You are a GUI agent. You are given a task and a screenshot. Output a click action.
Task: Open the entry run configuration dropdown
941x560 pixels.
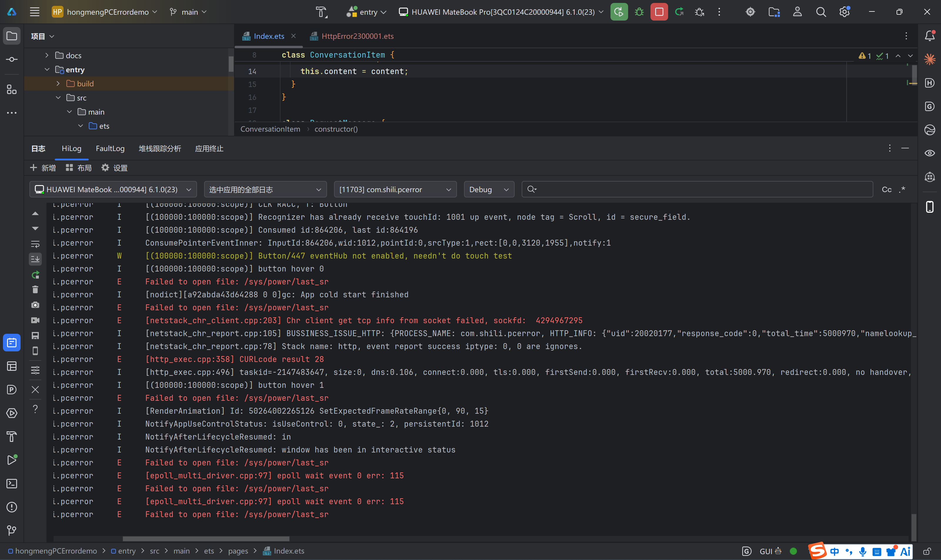tap(367, 12)
